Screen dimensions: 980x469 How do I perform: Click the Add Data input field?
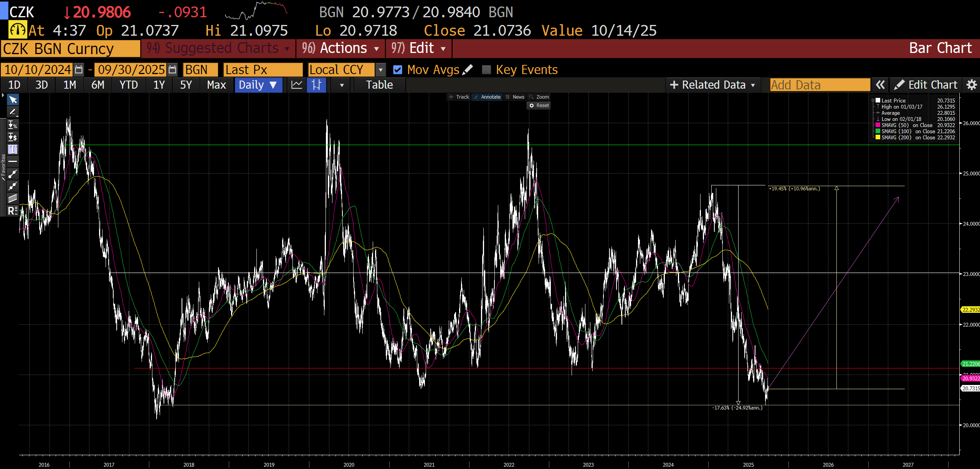click(820, 85)
